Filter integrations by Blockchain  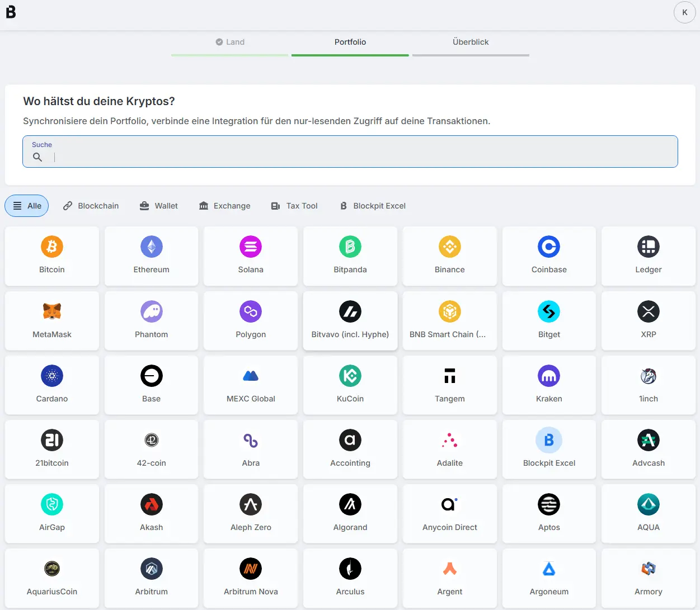(91, 206)
